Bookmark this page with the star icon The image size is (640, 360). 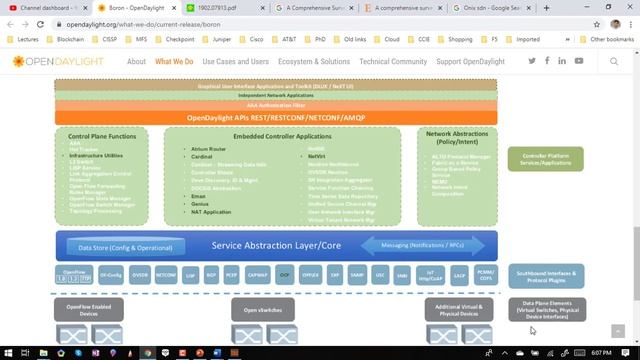pos(597,24)
